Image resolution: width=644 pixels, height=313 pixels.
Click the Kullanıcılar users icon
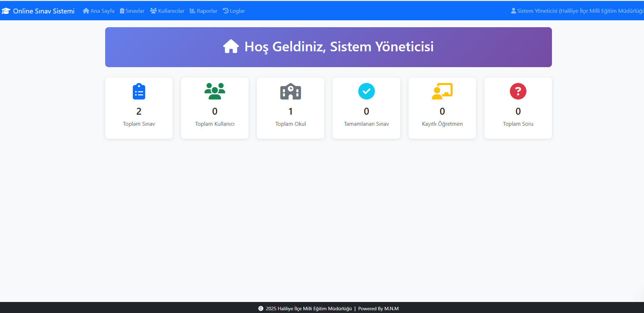tap(153, 11)
